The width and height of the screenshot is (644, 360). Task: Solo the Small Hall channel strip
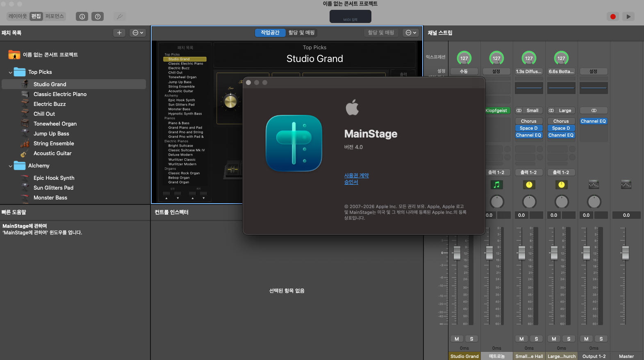[x=536, y=339]
